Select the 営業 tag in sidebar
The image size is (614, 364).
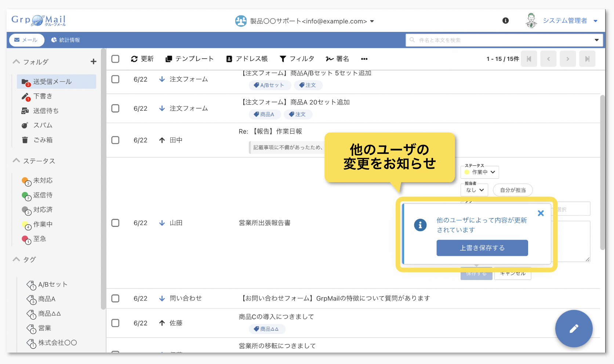(44, 328)
